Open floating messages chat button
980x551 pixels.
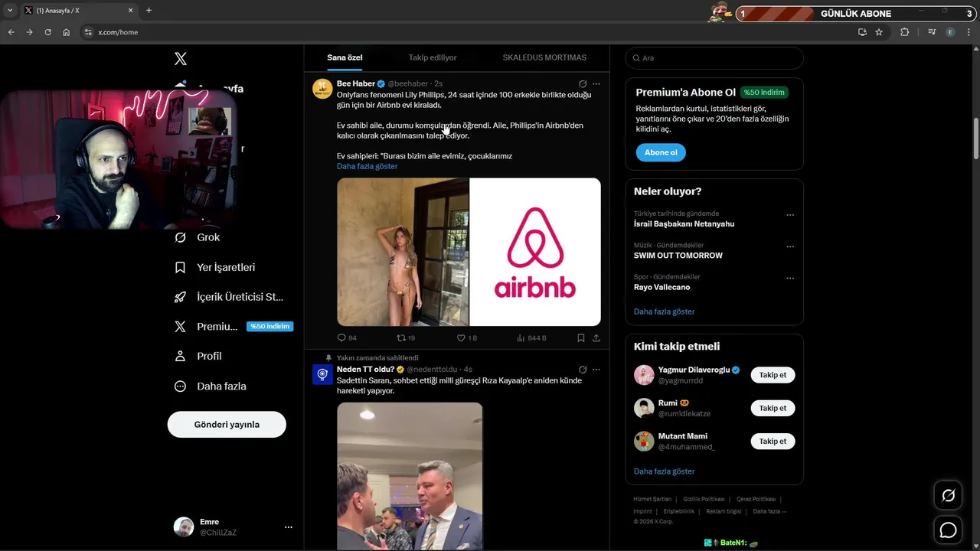click(x=948, y=530)
